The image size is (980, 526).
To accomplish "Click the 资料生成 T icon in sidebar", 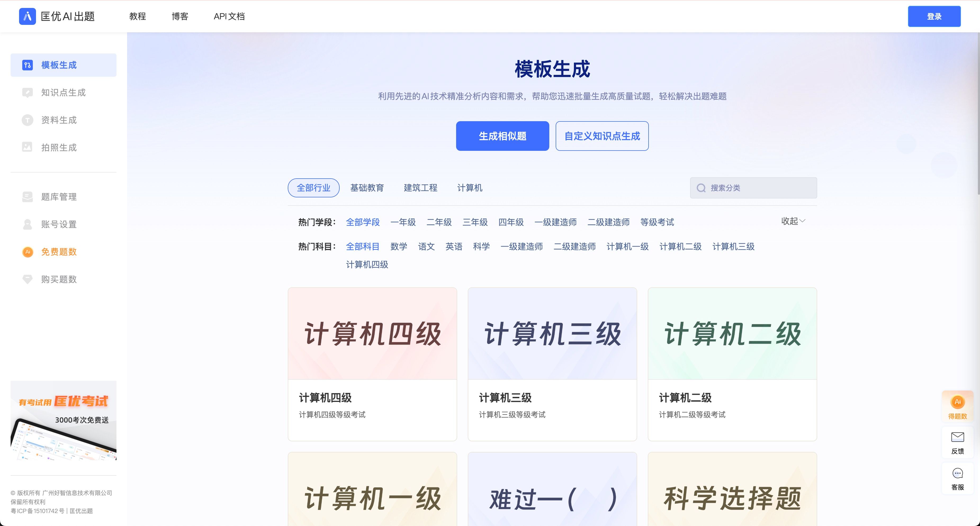I will coord(27,120).
